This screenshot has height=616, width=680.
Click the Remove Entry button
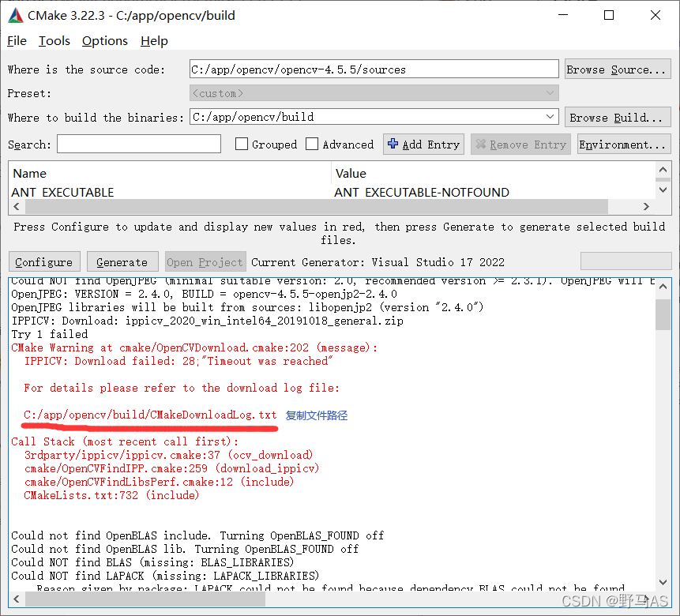tap(521, 144)
